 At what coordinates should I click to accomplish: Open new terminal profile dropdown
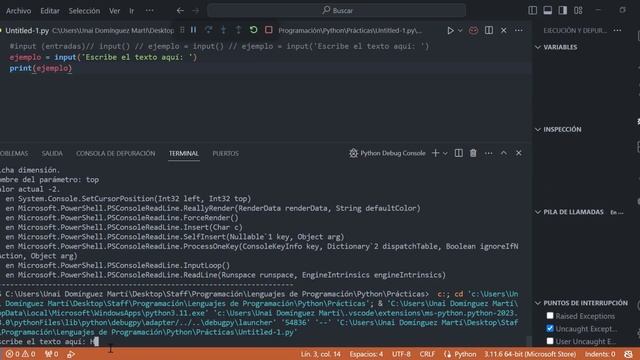445,153
